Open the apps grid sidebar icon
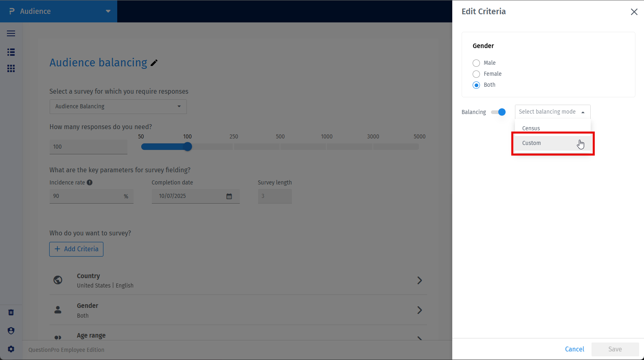 coord(11,68)
